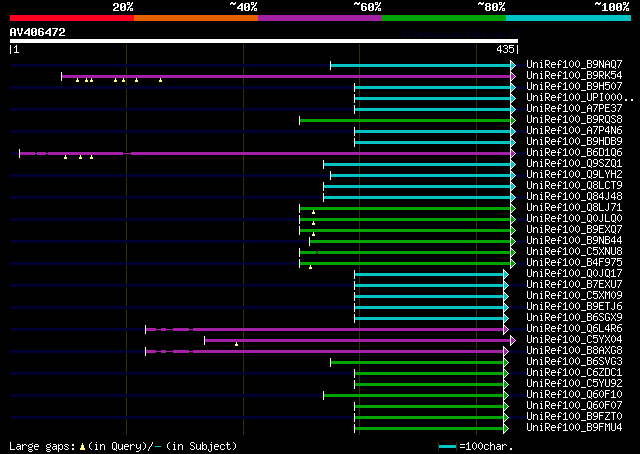Image resolution: width=640 pixels, height=454 pixels.
Task: Click the UniRef100_Q9LYH2 label
Action: click(574, 175)
